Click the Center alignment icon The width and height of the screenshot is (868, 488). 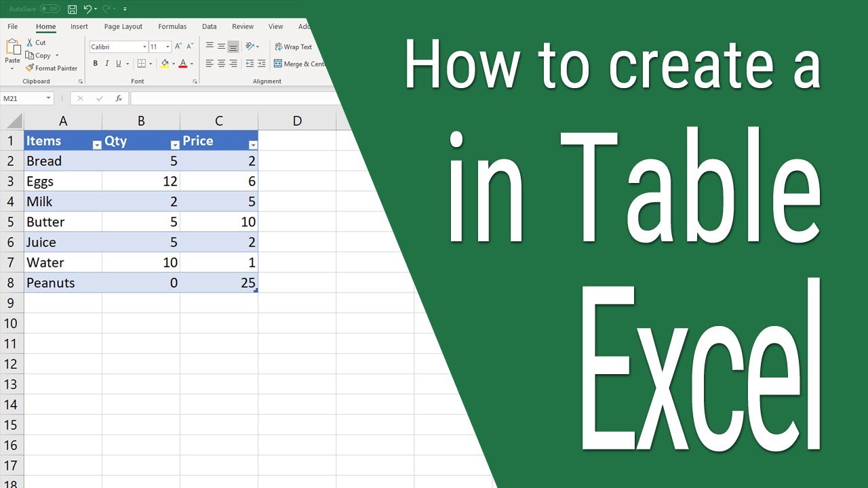click(x=221, y=64)
